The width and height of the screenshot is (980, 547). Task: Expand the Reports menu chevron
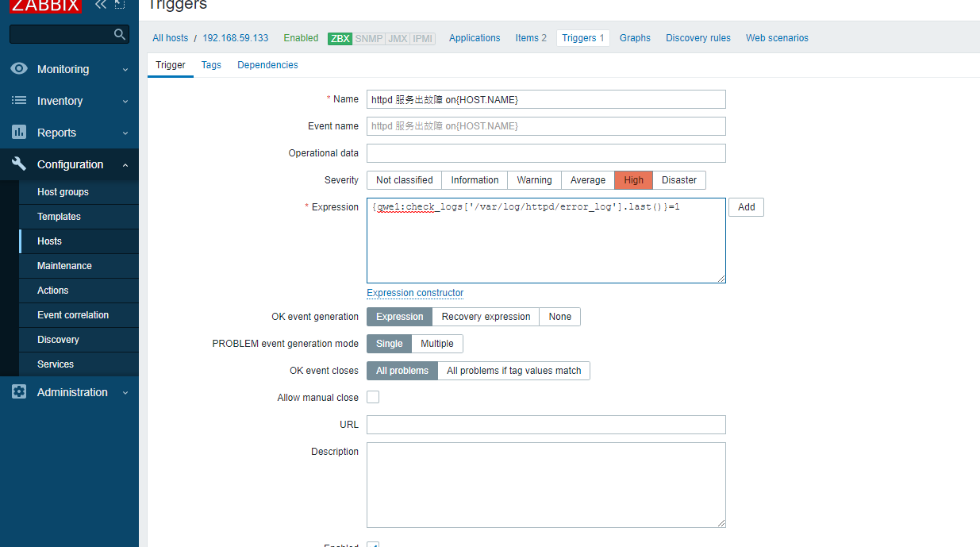click(x=125, y=133)
